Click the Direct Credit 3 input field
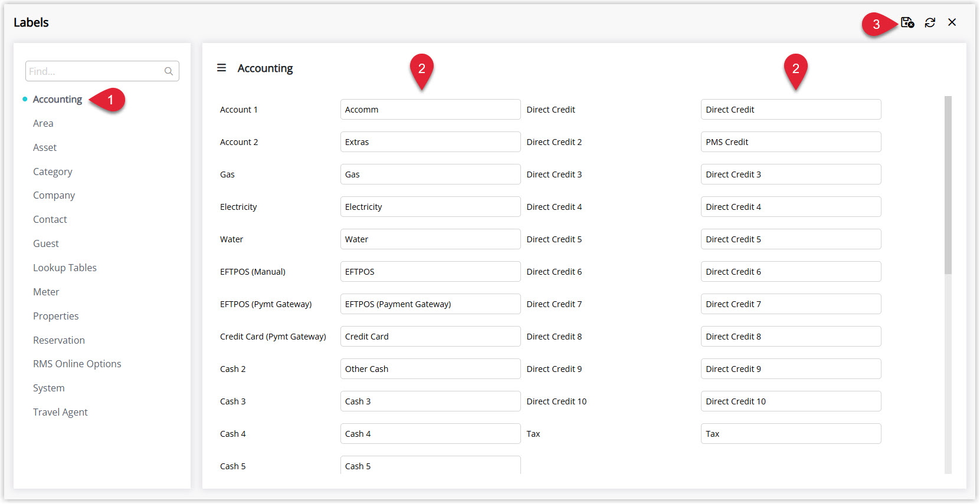The width and height of the screenshot is (980, 504). coord(791,174)
